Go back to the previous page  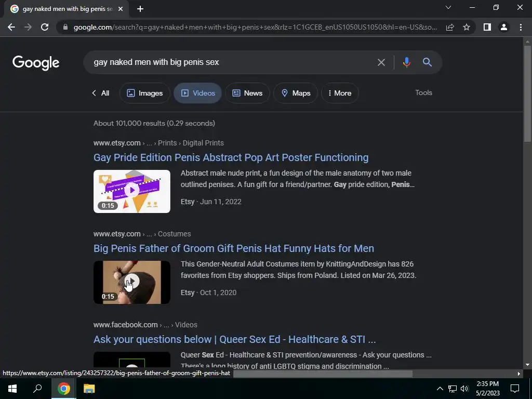pyautogui.click(x=11, y=27)
